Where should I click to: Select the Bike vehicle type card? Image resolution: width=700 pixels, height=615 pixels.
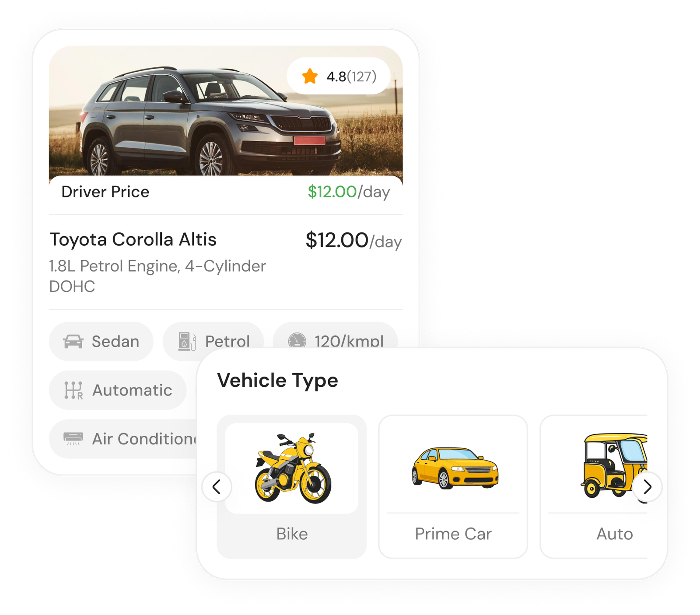click(x=292, y=486)
